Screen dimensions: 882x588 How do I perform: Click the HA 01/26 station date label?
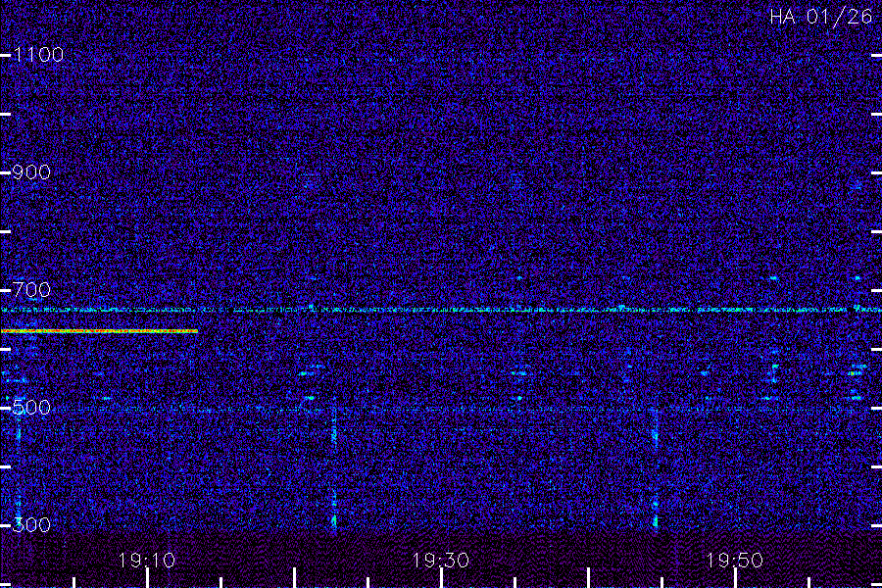[x=820, y=17]
